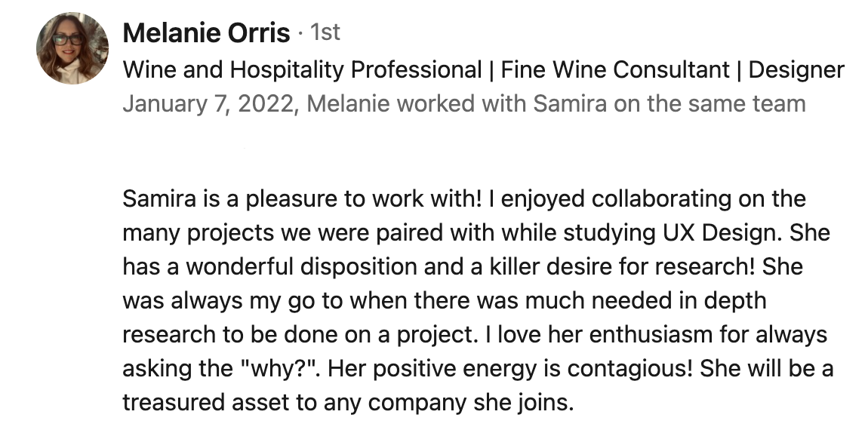The image size is (868, 433).
Task: Click "Wine and Hospitality Professional" in the headline
Action: [x=302, y=69]
